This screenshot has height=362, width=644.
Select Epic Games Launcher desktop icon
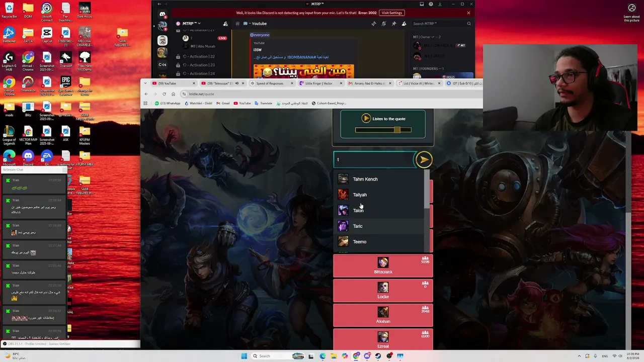tap(65, 85)
